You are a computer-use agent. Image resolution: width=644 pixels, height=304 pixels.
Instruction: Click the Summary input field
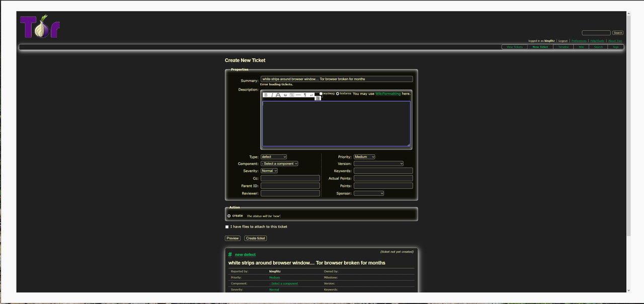click(x=337, y=79)
